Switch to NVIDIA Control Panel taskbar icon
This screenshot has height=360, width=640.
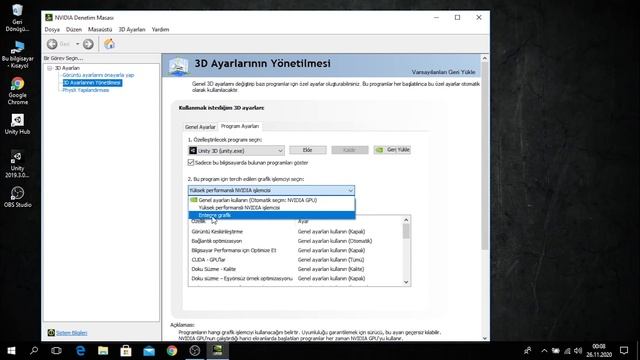point(218,351)
